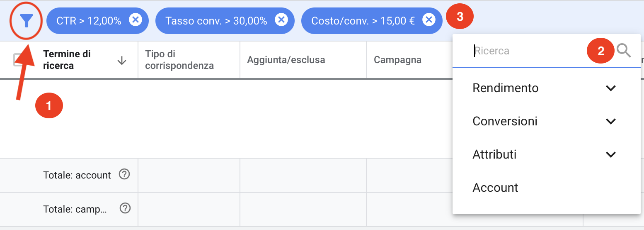
Task: Remove the Costo/conv. > 15,00 € filter
Action: (x=429, y=20)
